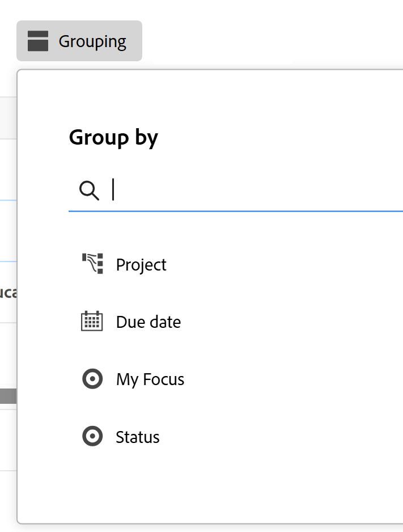Click the "Group by" heading
Image resolution: width=403 pixels, height=532 pixels.
113,137
